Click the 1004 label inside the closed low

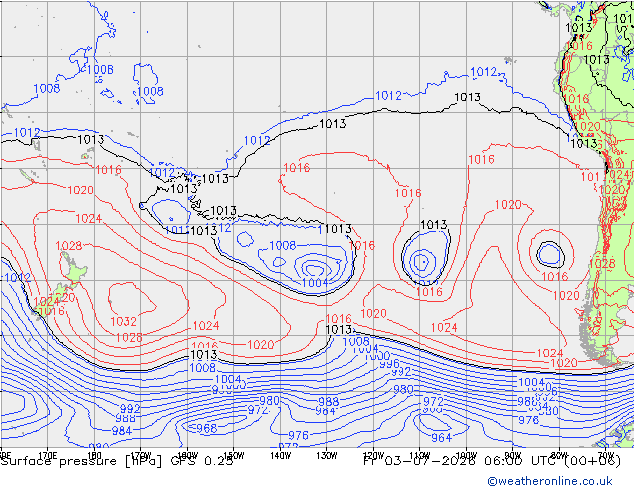(x=315, y=283)
